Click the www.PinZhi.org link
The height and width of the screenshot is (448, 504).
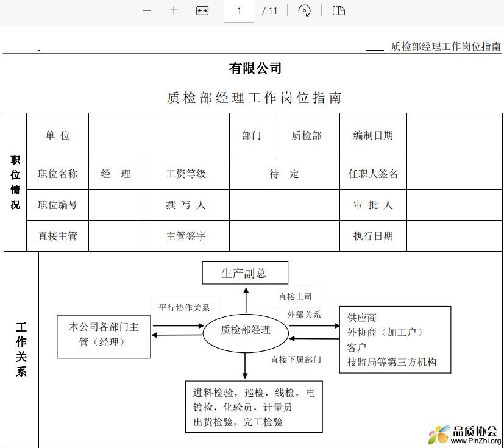coord(476,441)
